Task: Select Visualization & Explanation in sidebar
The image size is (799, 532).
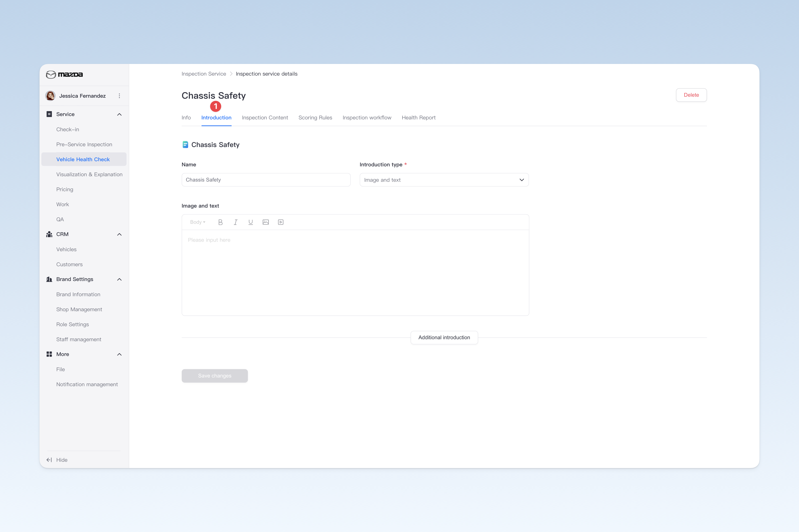Action: (x=89, y=174)
